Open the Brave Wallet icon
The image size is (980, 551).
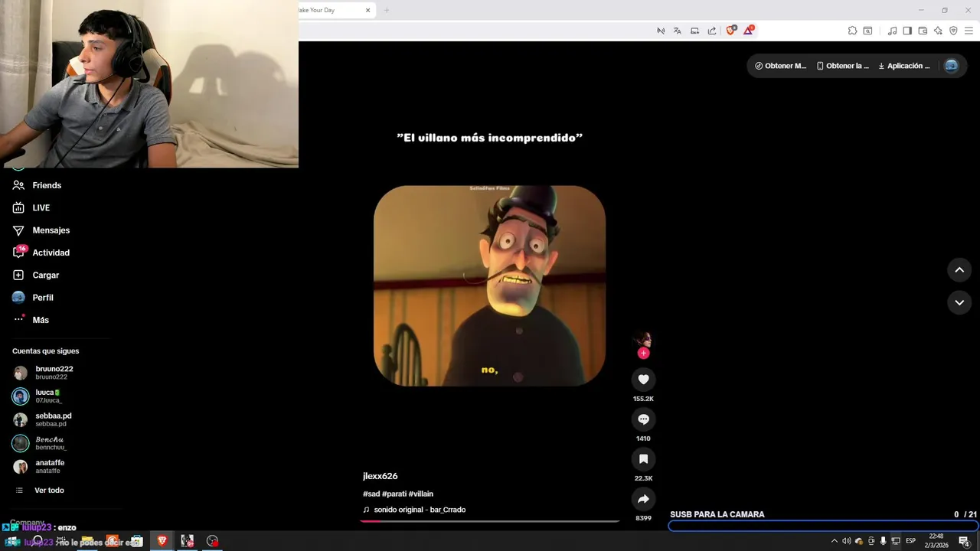coord(923,31)
